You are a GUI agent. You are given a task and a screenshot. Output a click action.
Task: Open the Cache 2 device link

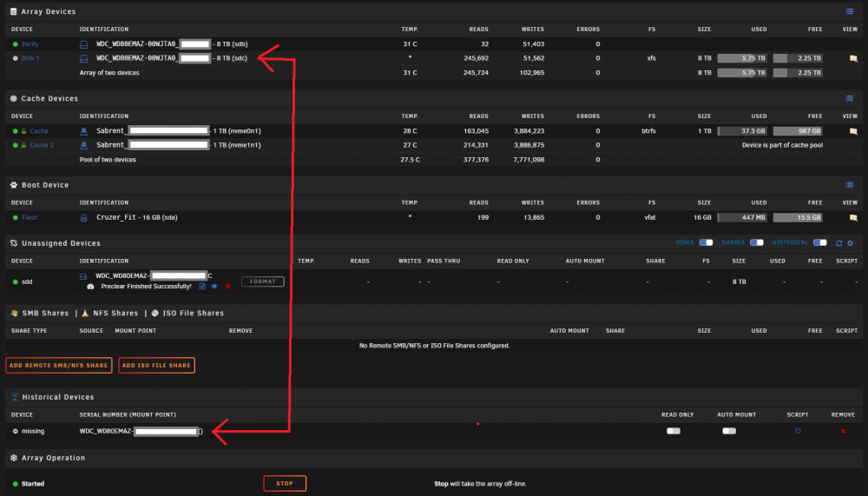pyautogui.click(x=42, y=145)
